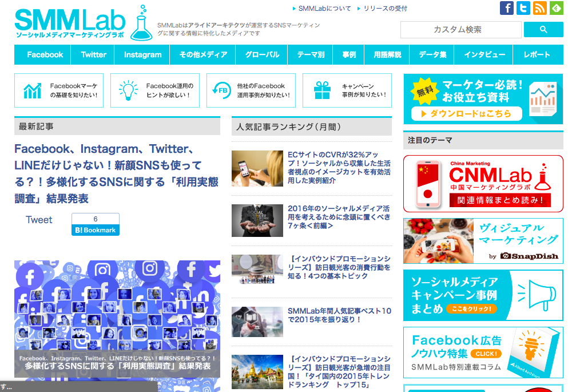Click the Tweet share button
This screenshot has height=392, width=572.
click(x=39, y=220)
